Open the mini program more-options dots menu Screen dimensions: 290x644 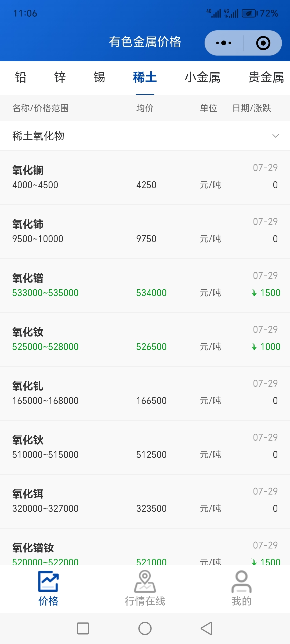point(224,43)
